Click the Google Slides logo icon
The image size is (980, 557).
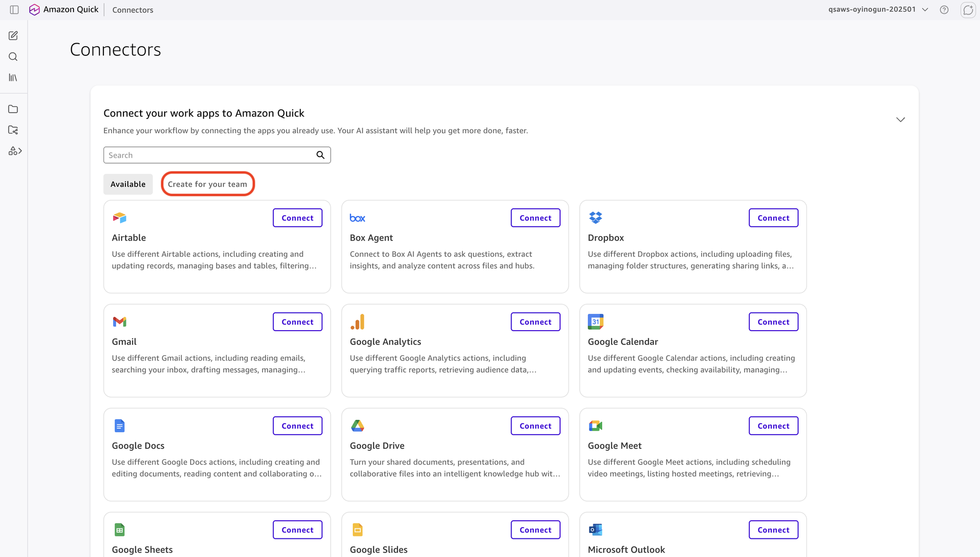pyautogui.click(x=358, y=530)
